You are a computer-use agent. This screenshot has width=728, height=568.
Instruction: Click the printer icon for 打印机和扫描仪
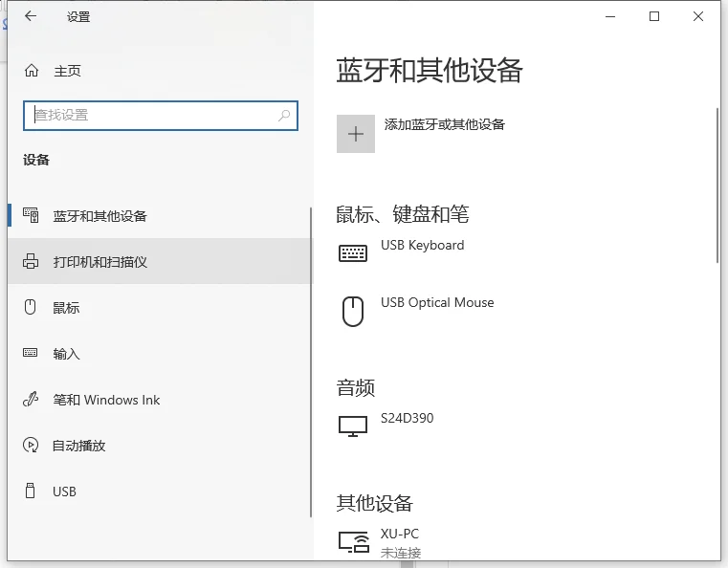(31, 261)
